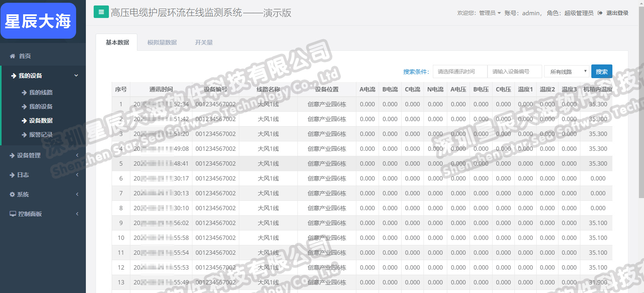Focus the 请输入设备编号 input field
644x293 pixels.
pos(515,71)
